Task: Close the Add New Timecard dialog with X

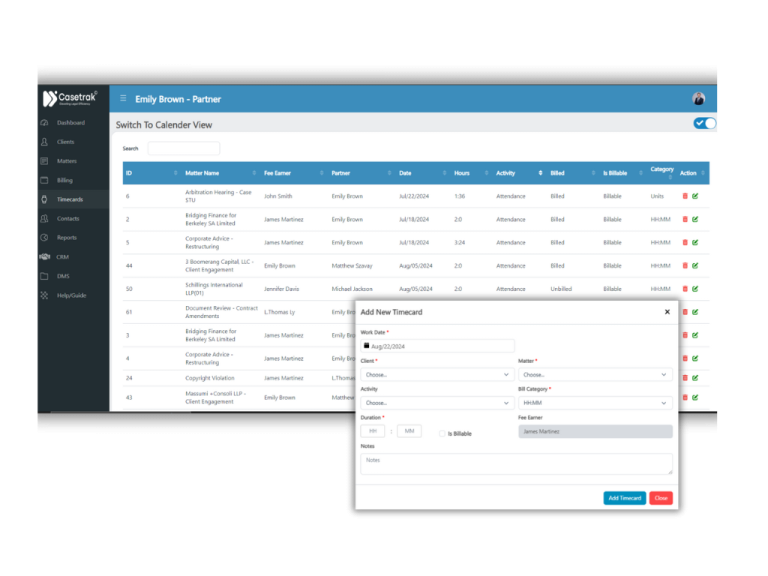Action: pyautogui.click(x=667, y=312)
